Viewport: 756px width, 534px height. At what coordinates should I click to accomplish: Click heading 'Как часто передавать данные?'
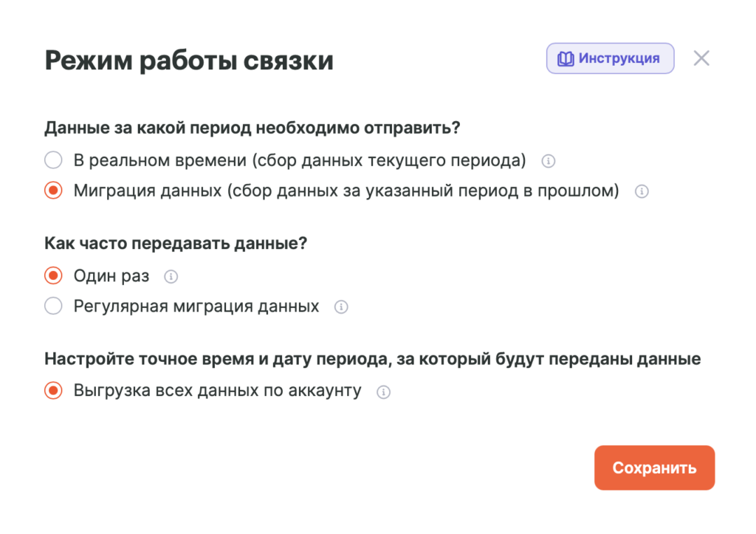pyautogui.click(x=176, y=244)
